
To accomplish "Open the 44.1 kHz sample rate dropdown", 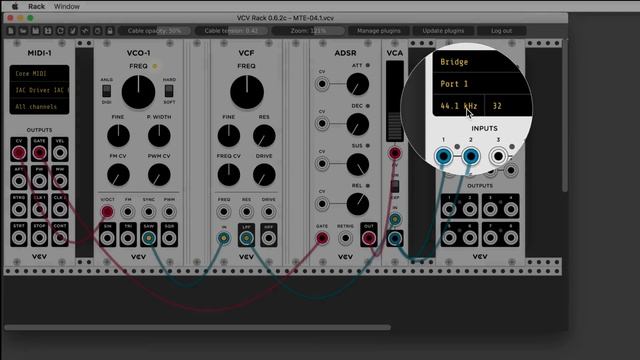I will 458,106.
